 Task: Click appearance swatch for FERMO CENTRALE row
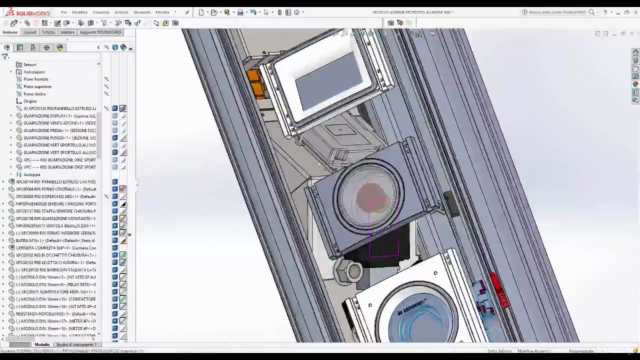(122, 189)
